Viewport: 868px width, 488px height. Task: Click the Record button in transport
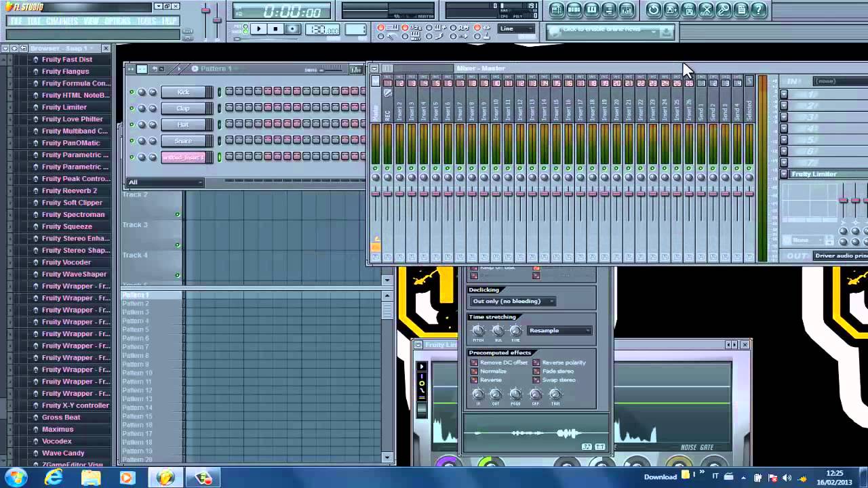(x=292, y=29)
